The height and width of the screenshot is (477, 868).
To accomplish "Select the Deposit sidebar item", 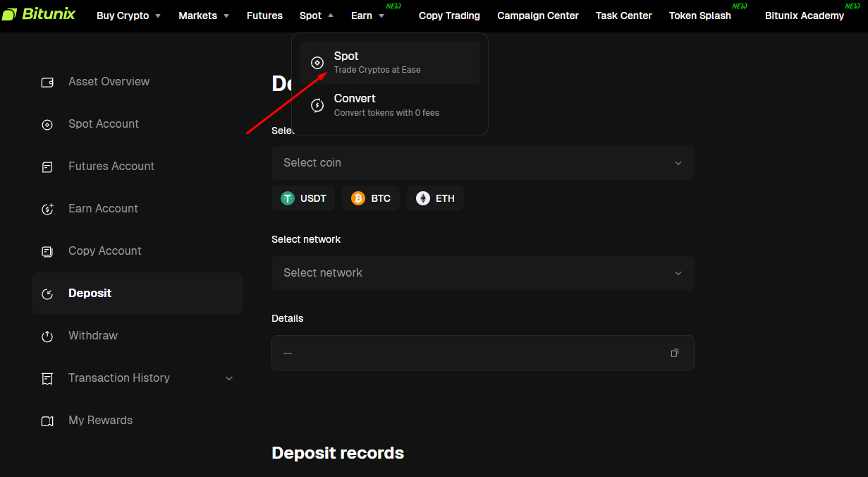I will tap(137, 294).
